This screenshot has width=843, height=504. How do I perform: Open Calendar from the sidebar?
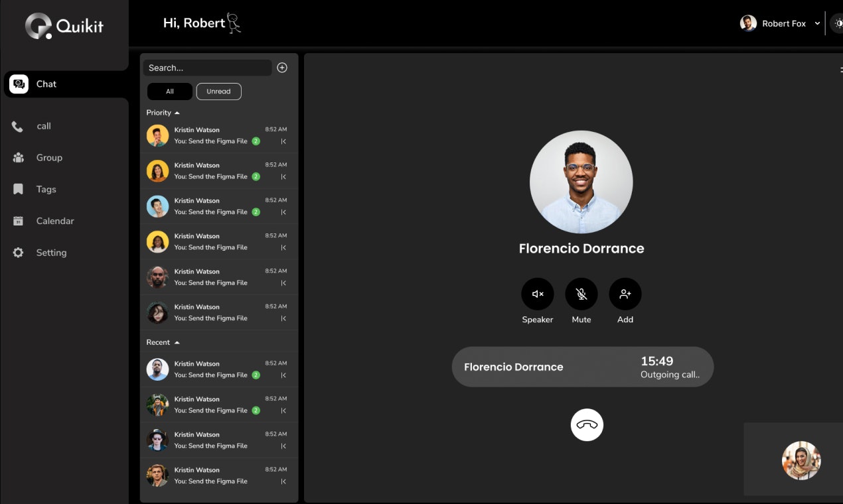pyautogui.click(x=55, y=221)
